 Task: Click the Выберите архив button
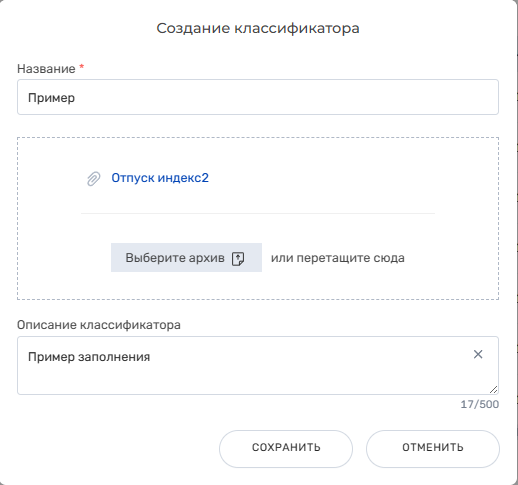(186, 258)
